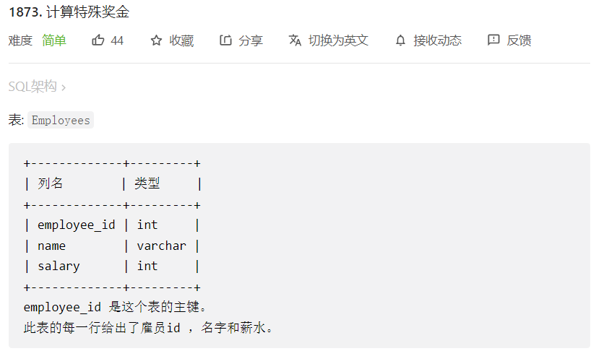The height and width of the screenshot is (364, 609).
Task: Expand the SQL架构 section
Action: point(37,86)
